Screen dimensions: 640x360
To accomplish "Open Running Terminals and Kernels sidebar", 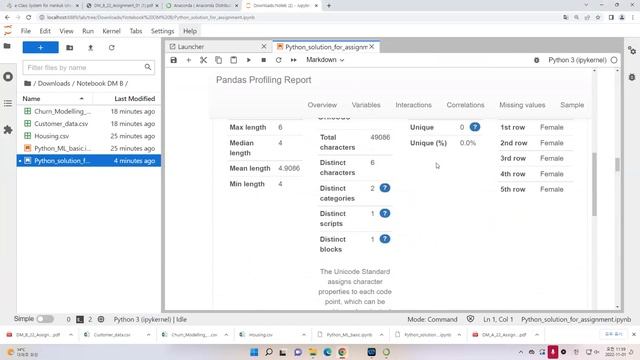I will point(8,77).
